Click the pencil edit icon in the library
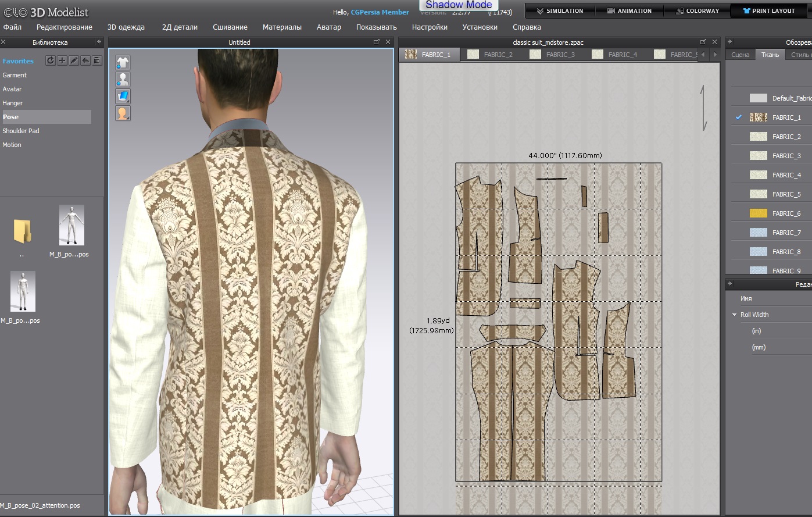 pos(74,60)
